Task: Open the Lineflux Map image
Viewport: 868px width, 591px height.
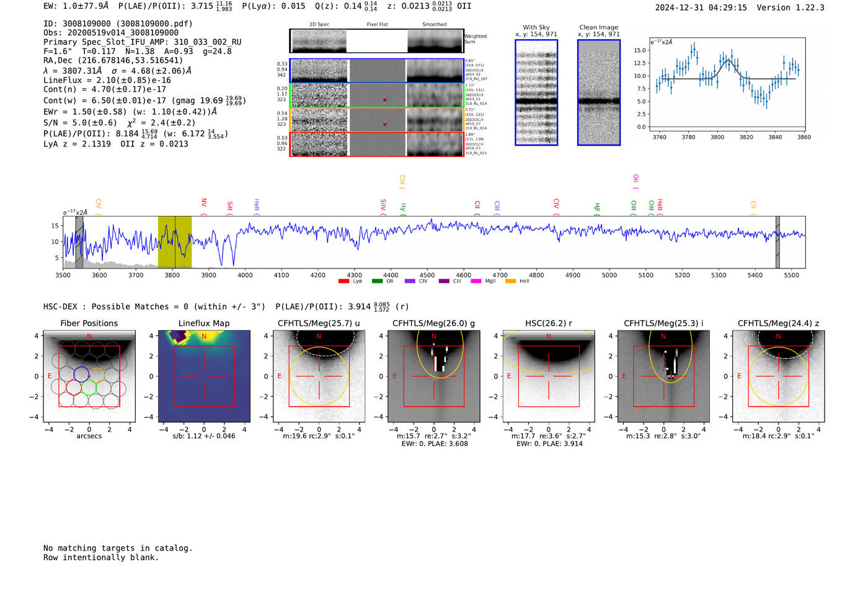Action: (x=204, y=376)
